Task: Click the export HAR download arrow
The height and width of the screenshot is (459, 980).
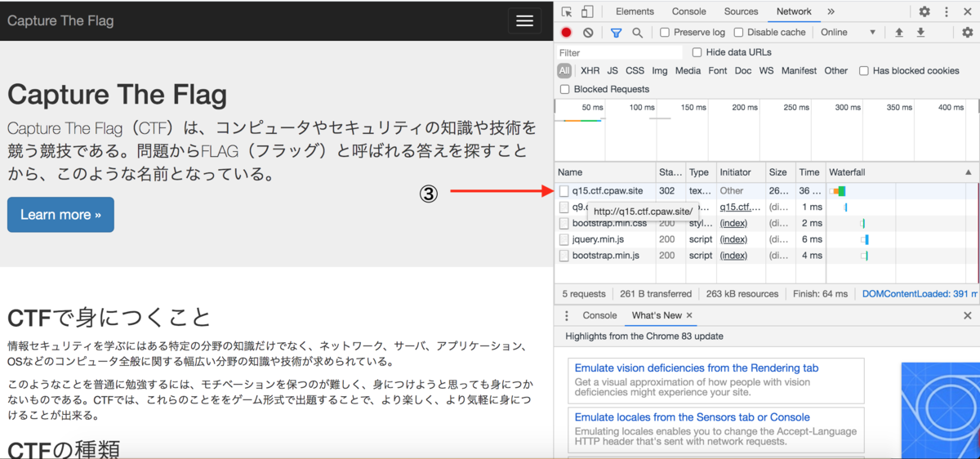Action: [x=920, y=33]
